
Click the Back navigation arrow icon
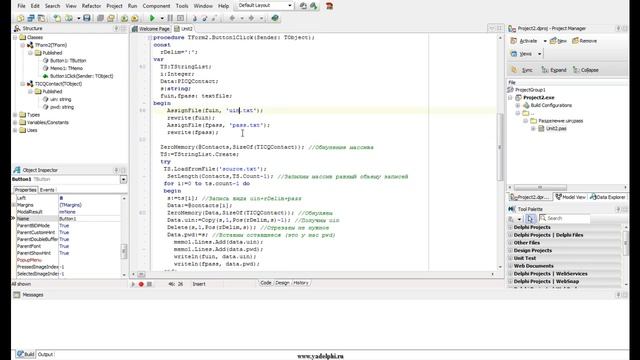[232, 18]
